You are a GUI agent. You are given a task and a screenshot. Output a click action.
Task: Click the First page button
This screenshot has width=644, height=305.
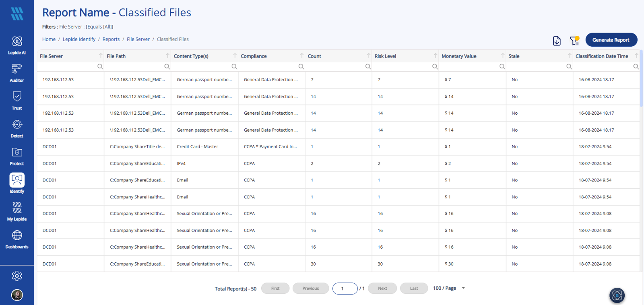click(x=275, y=289)
